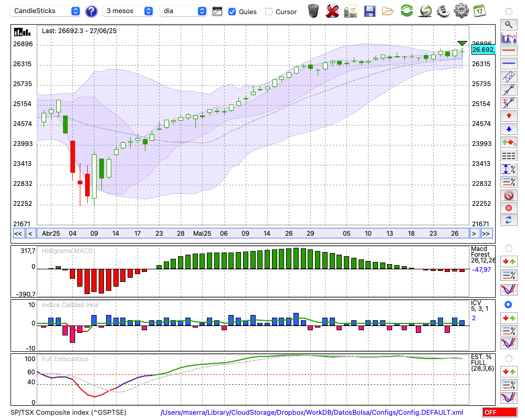Open settings with the gear icon

461,11
